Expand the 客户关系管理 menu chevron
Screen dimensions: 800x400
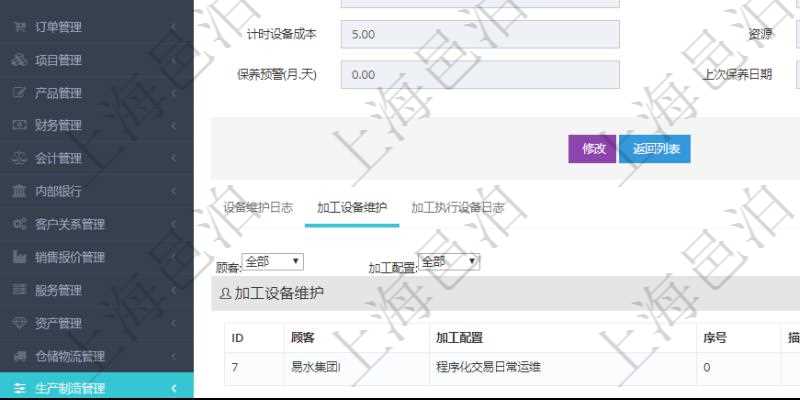tap(173, 224)
